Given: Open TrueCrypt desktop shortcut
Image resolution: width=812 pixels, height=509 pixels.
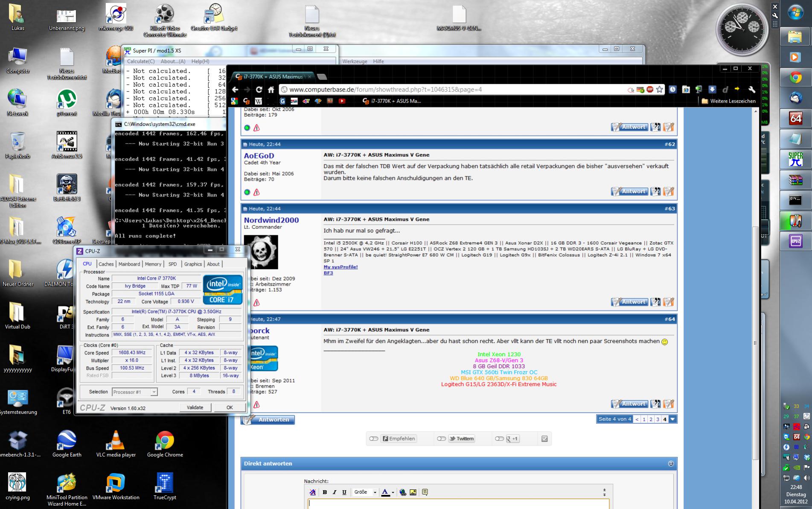Looking at the screenshot, I should [165, 486].
